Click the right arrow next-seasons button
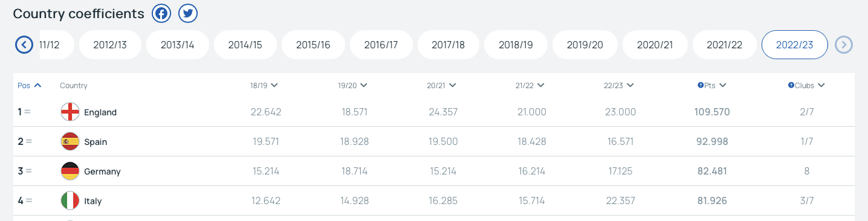Image resolution: width=868 pixels, height=221 pixels. coord(844,45)
